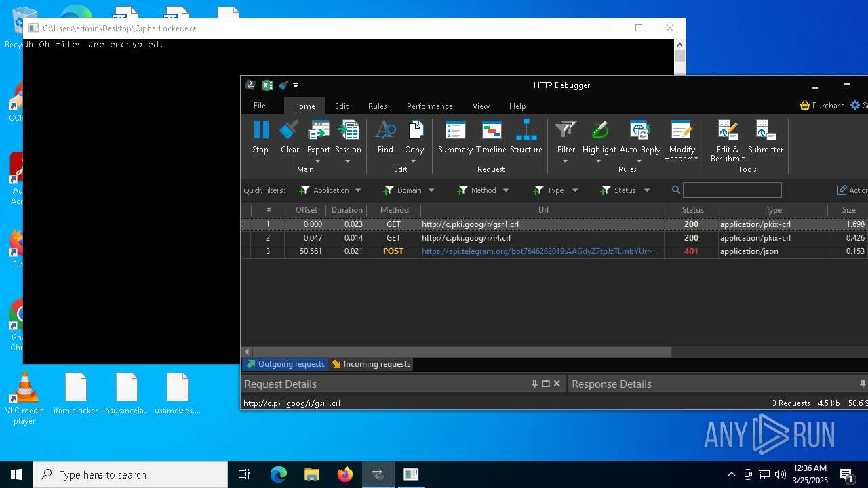The width and height of the screenshot is (868, 488).
Task: Select the Outgoing requests tab
Action: tap(285, 364)
